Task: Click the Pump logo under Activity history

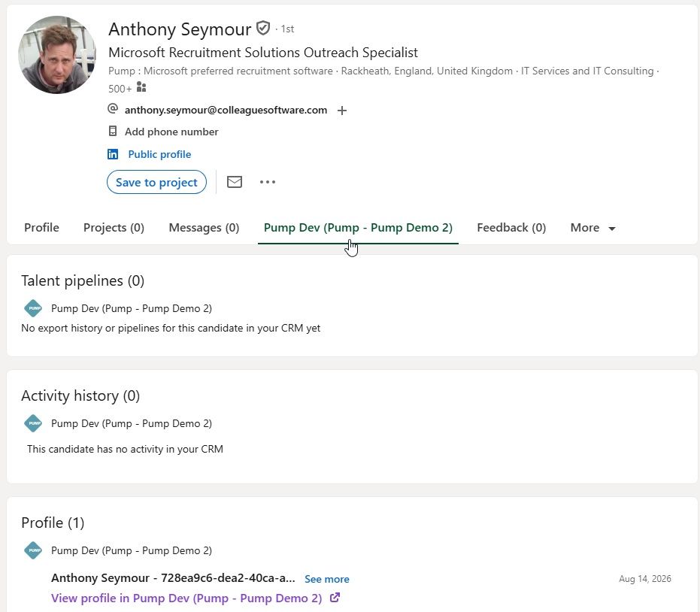Action: pos(33,423)
